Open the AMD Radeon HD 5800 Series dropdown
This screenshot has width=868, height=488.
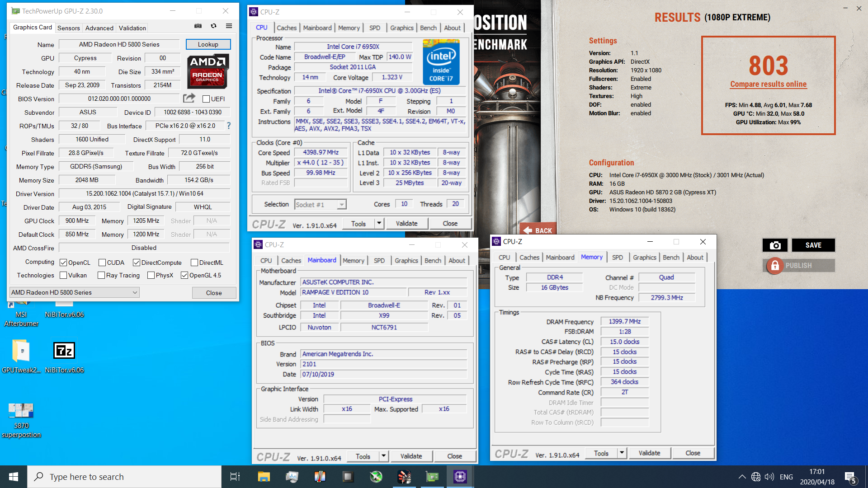74,292
